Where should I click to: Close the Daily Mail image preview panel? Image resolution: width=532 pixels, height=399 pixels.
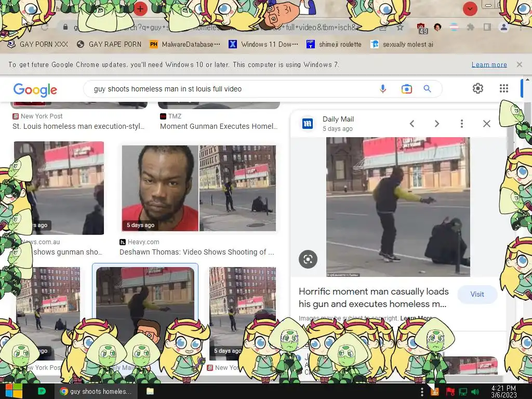486,124
